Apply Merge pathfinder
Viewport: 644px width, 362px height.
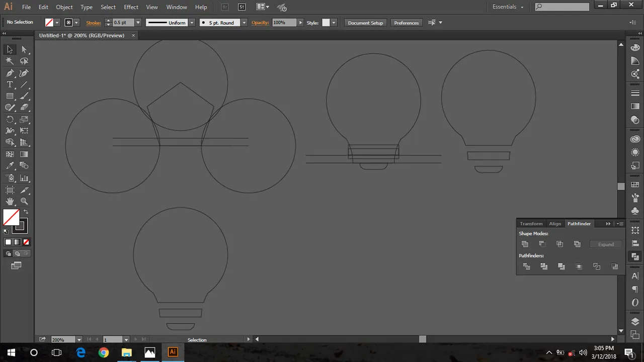pyautogui.click(x=561, y=266)
